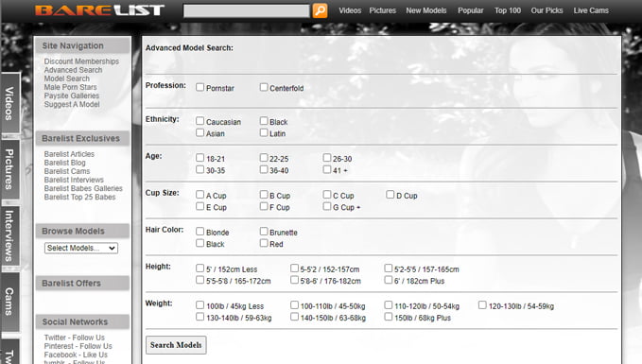Click the Search Models button
Image resolution: width=642 pixels, height=364 pixels.
click(x=176, y=345)
